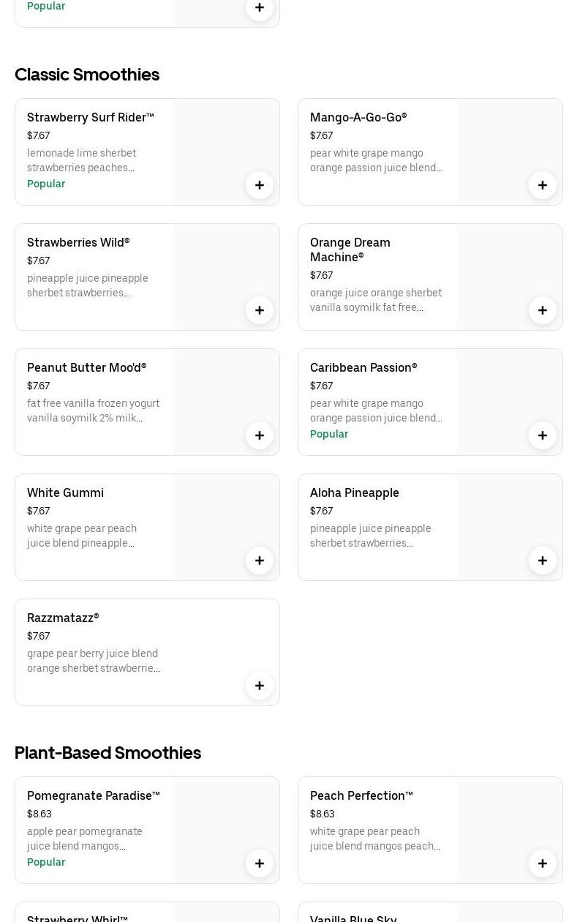Open Razzmatazz smoothie title

click(x=63, y=618)
